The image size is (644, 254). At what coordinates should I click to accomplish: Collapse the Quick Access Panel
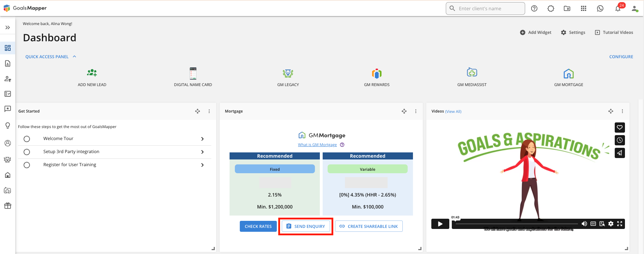pyautogui.click(x=74, y=56)
